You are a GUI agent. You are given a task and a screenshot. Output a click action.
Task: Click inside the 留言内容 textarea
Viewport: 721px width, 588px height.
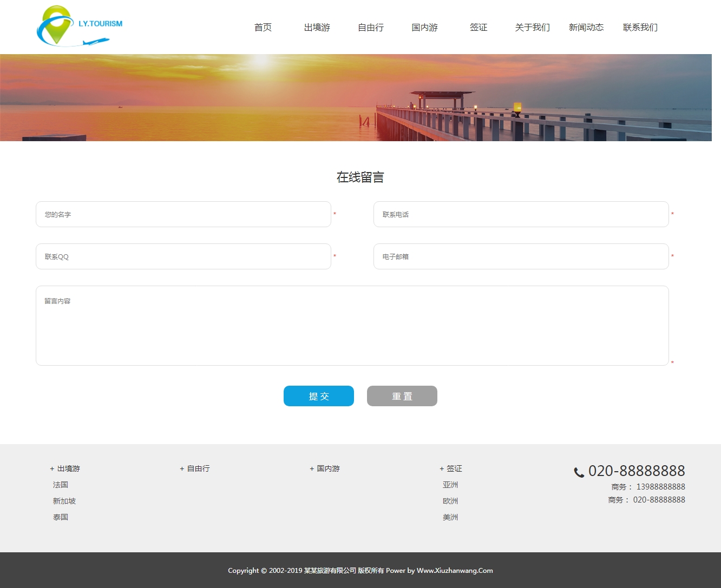point(352,326)
